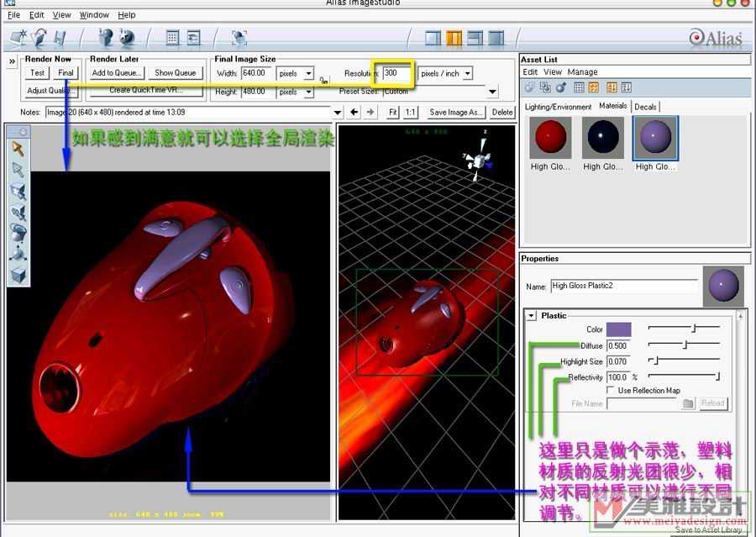Click the greyed sphere icon in Asset List toolbar
This screenshot has width=756, height=537.
click(x=530, y=87)
